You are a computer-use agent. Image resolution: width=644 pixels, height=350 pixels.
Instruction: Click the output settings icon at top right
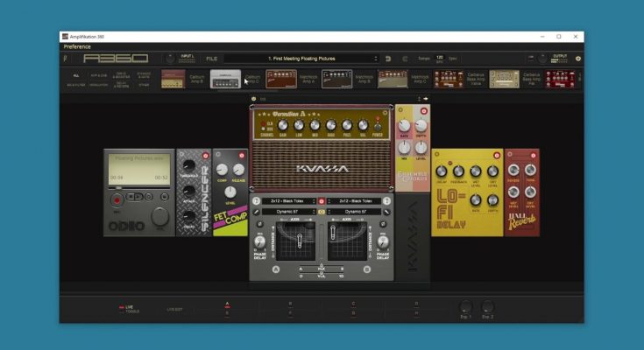[578, 59]
